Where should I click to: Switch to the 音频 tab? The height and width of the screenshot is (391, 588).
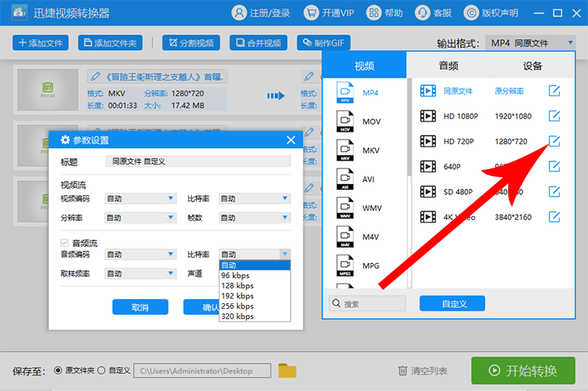click(448, 66)
